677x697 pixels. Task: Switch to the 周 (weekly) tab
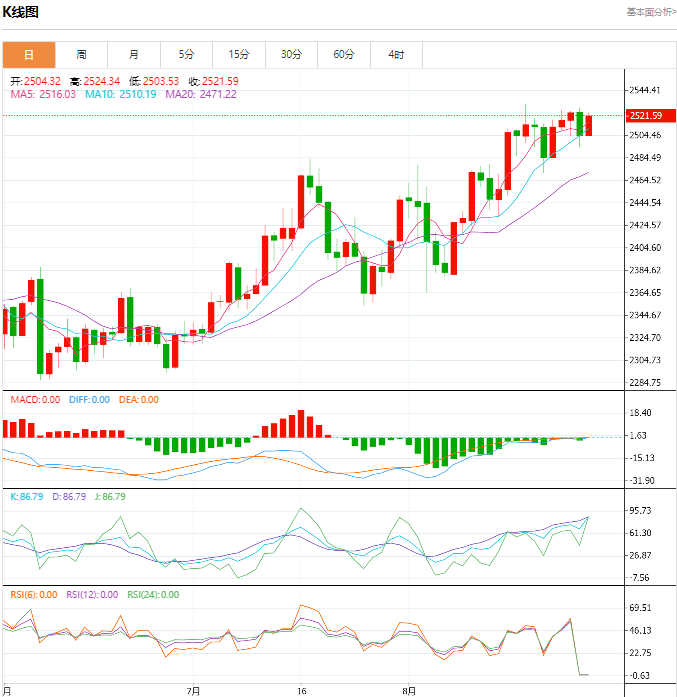click(x=81, y=54)
